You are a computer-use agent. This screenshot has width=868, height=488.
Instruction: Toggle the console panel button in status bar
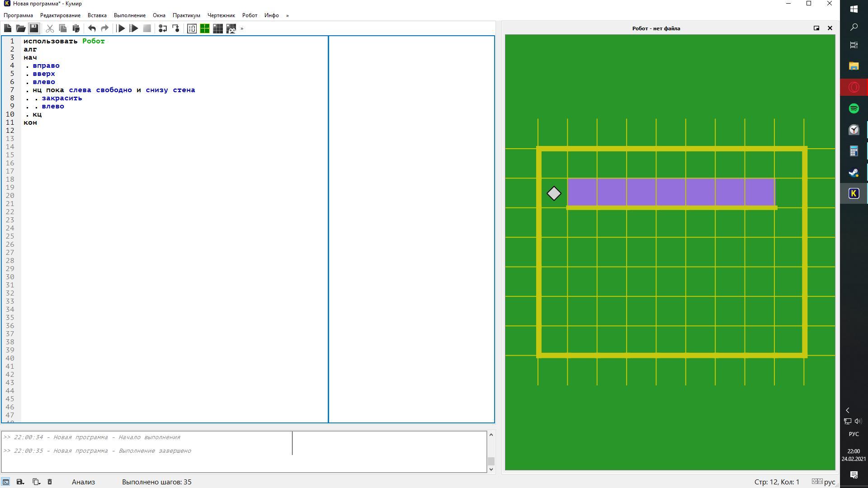[6, 482]
